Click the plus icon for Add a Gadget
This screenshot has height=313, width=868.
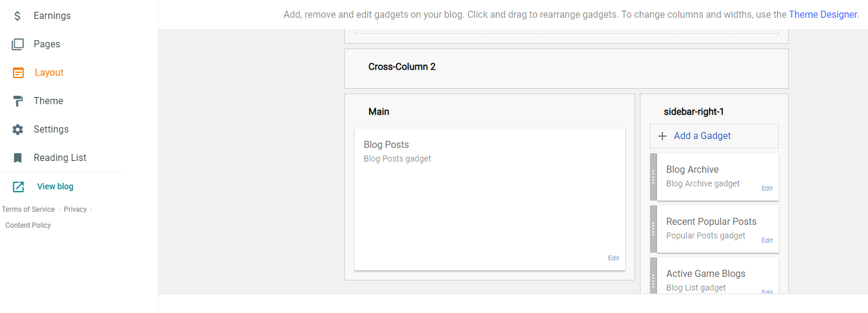pos(662,136)
